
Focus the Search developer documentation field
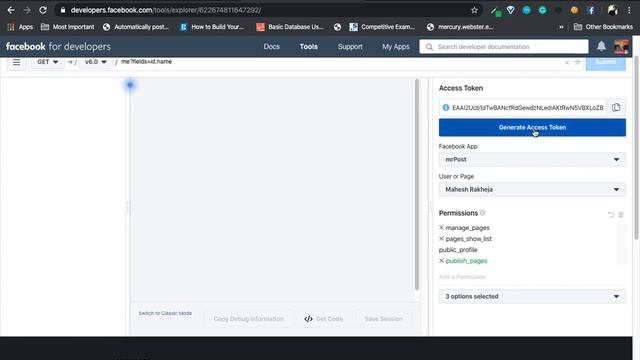point(504,47)
